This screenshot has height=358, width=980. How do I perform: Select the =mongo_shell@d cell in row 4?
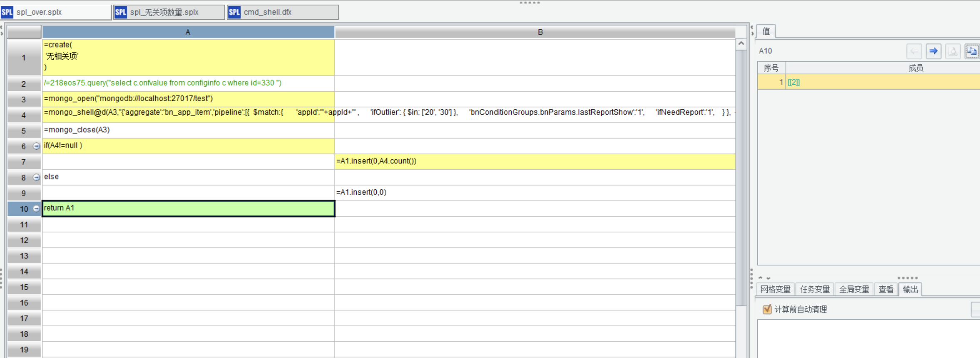(188, 115)
